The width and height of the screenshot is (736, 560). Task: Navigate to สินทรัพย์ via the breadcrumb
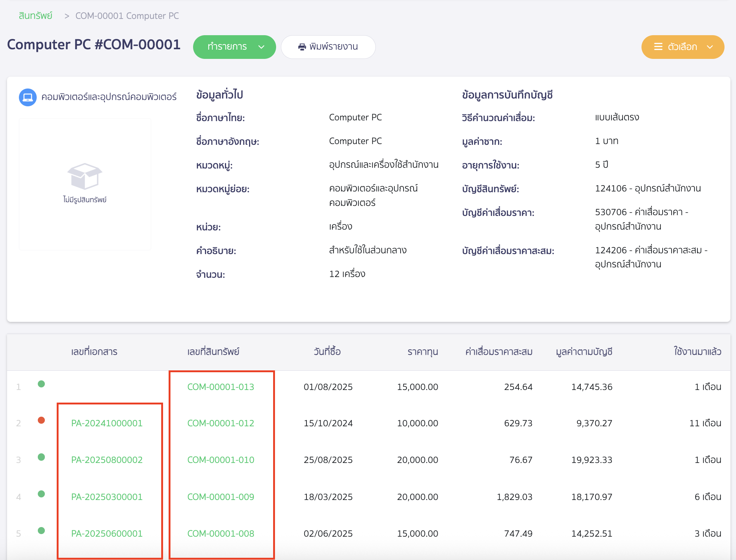tap(35, 16)
